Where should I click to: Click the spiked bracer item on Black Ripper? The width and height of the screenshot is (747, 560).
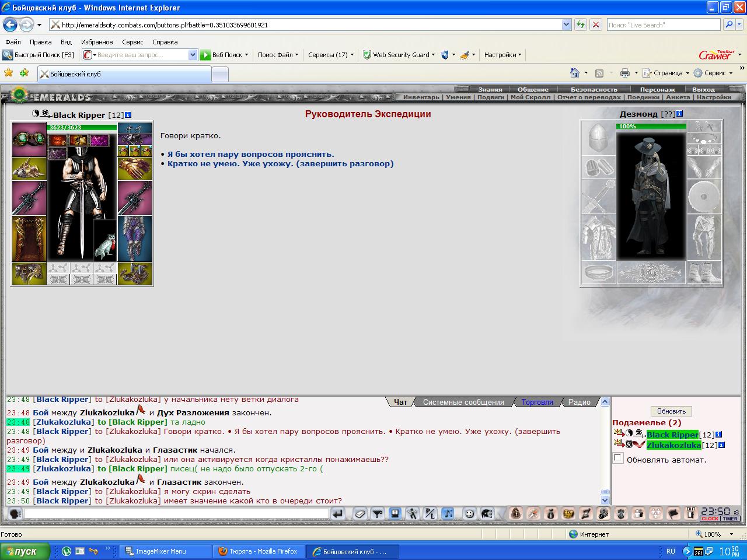point(29,169)
